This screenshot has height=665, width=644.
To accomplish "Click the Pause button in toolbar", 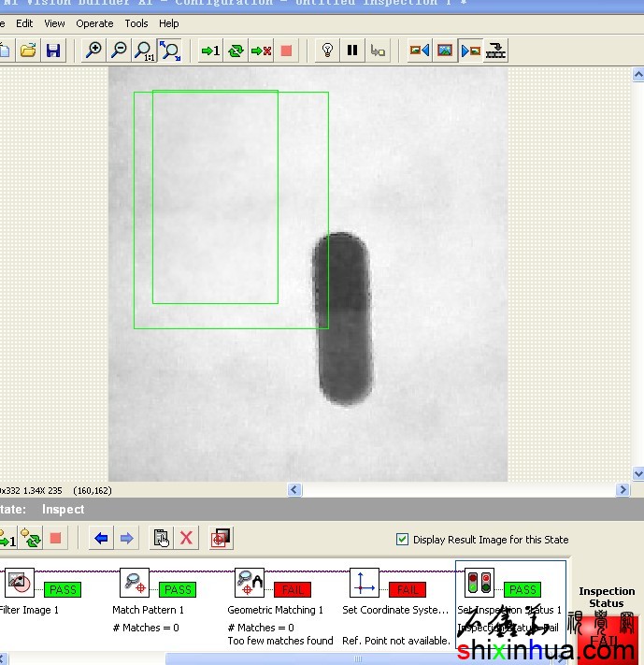I will click(352, 51).
